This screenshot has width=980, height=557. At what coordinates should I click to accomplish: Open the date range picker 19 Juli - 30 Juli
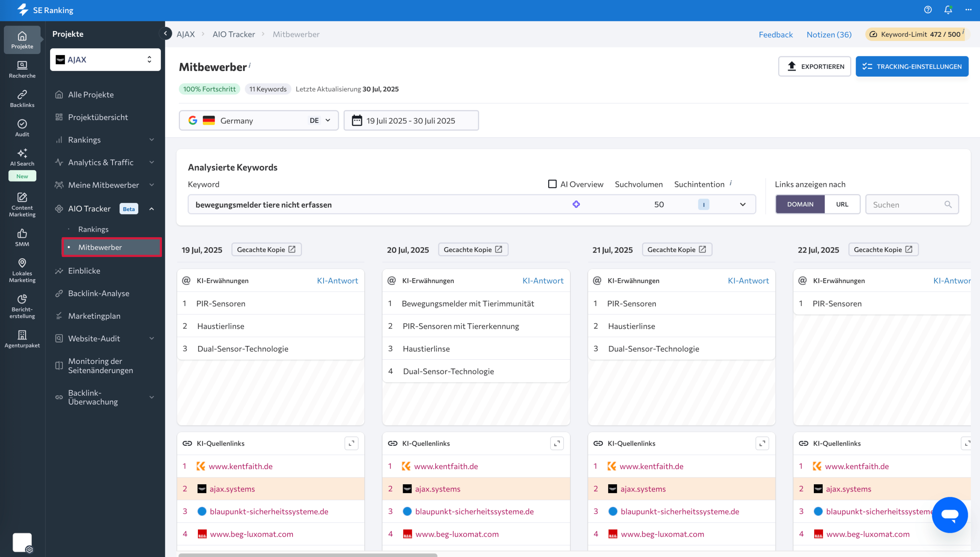411,121
